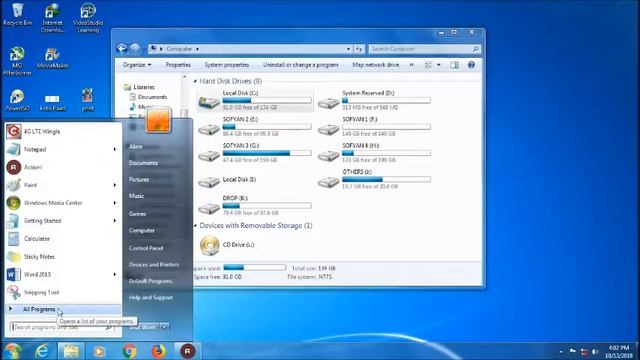Open MSI Afterburner desktop icon
Image resolution: width=640 pixels, height=360 pixels.
(17, 61)
